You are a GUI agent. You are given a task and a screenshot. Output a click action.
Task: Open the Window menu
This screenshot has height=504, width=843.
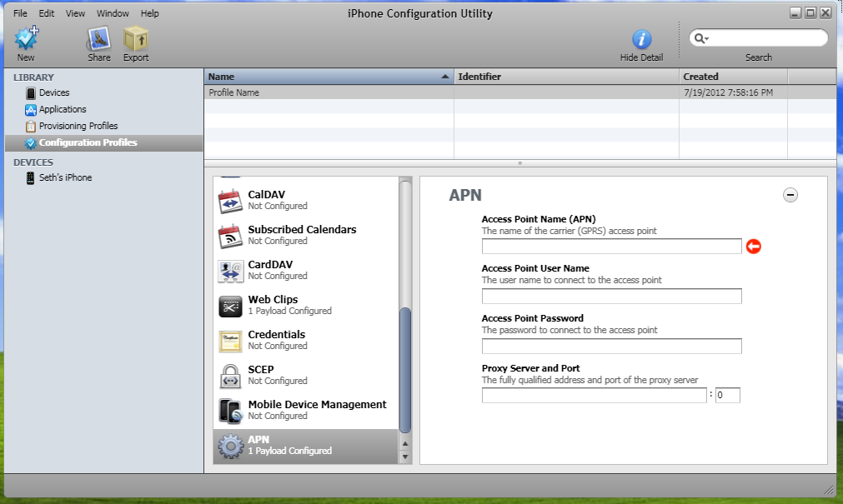(x=113, y=13)
